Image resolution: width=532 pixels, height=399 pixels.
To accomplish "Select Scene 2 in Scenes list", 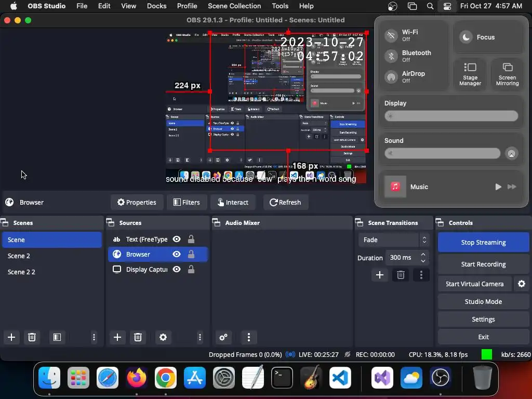I will [x=52, y=256].
